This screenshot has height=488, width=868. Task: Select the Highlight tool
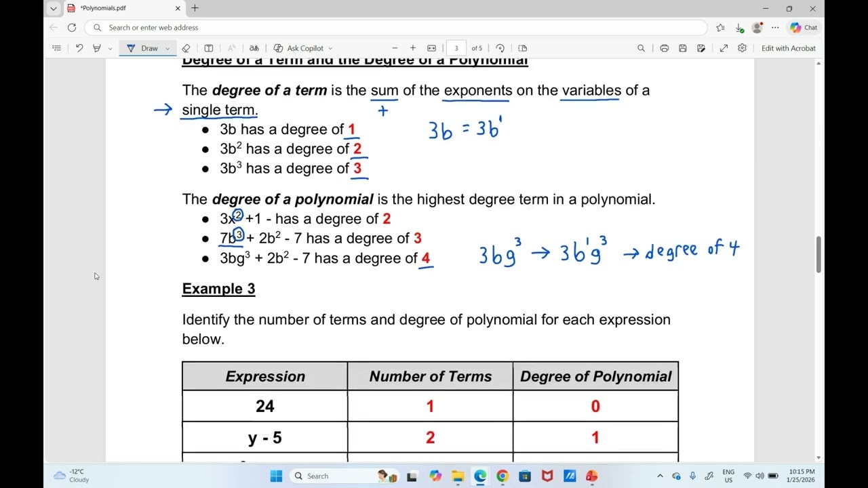[x=97, y=48]
